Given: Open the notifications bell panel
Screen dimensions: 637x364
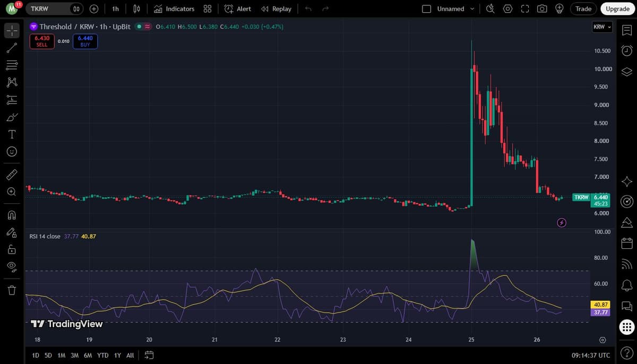Looking at the screenshot, I should 626,285.
